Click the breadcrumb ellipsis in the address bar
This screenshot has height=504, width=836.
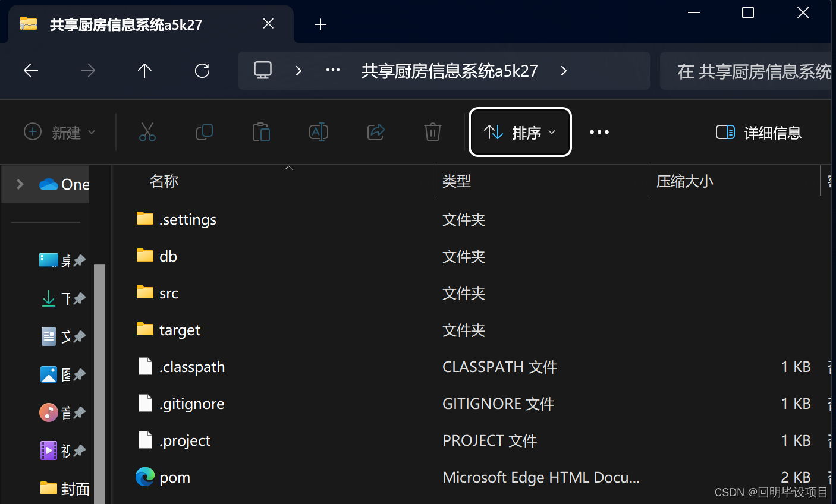(332, 70)
